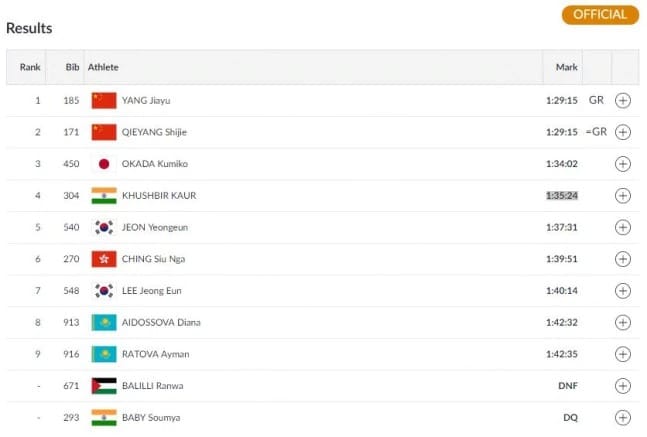Screen dimensions: 647x437
Task: Sort by the Rank column header
Action: tap(30, 67)
